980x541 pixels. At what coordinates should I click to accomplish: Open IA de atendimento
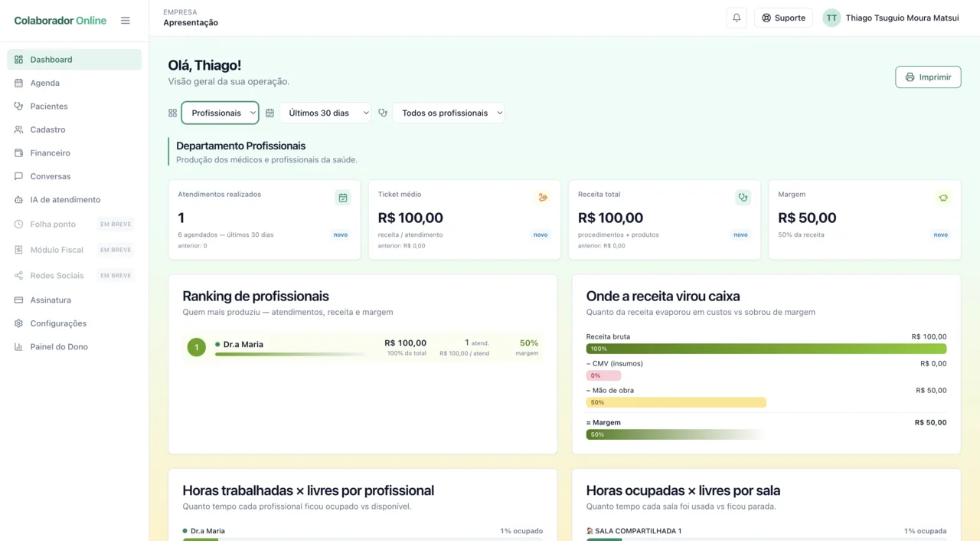coord(74,200)
